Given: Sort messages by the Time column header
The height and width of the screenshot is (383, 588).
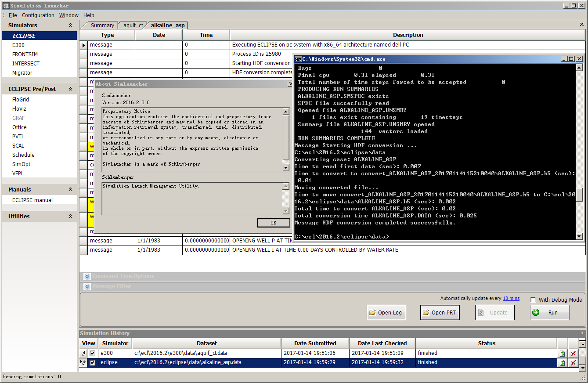Looking at the screenshot, I should (x=206, y=35).
